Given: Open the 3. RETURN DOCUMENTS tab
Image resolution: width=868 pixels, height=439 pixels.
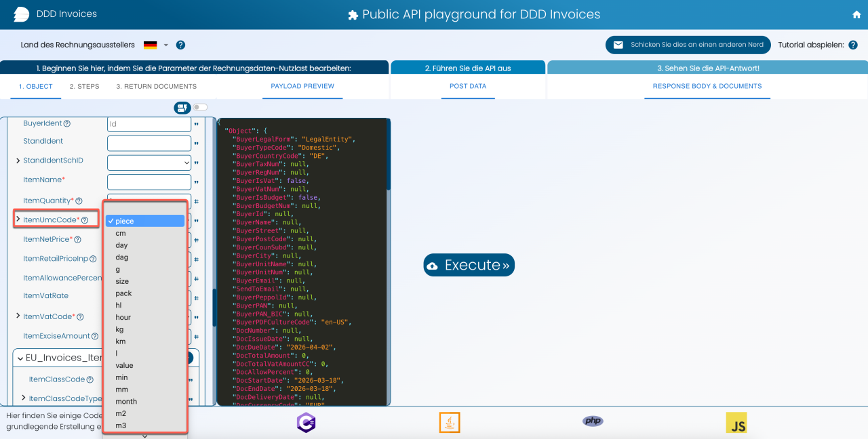Looking at the screenshot, I should (156, 87).
